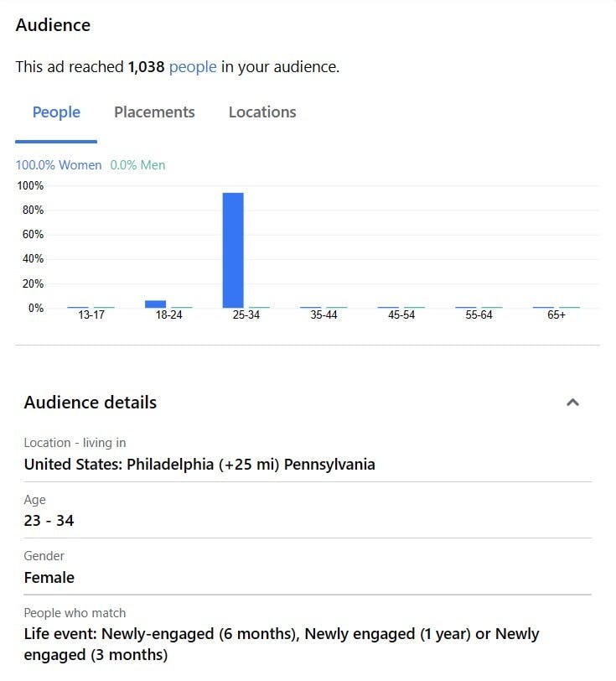Click the Female gender value
616x681 pixels.
(x=49, y=578)
